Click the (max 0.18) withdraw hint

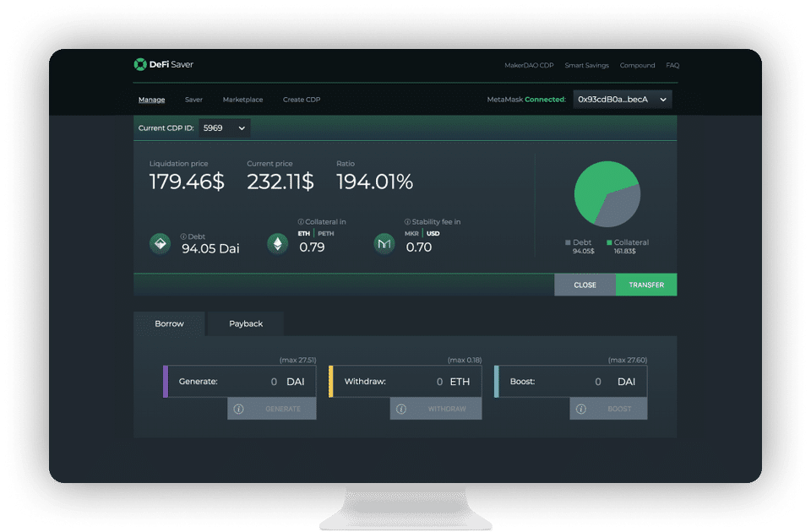465,360
